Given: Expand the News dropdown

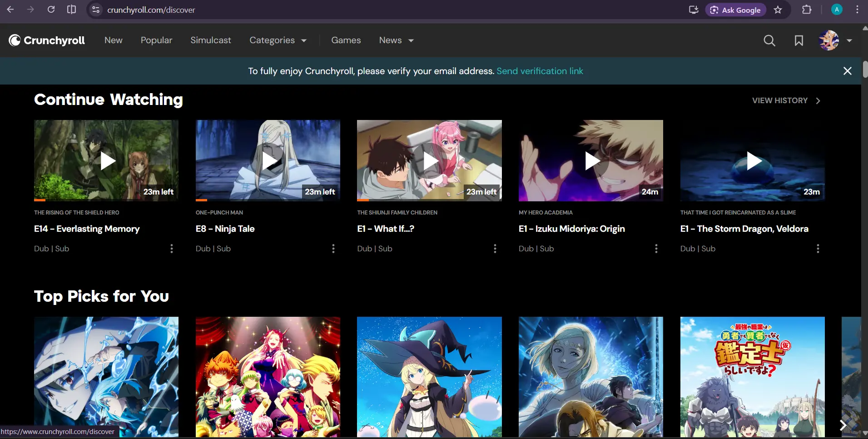Looking at the screenshot, I should point(396,40).
